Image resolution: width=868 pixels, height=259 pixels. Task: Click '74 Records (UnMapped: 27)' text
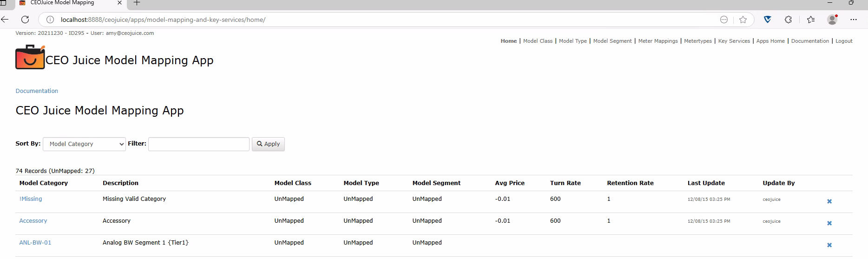click(55, 171)
